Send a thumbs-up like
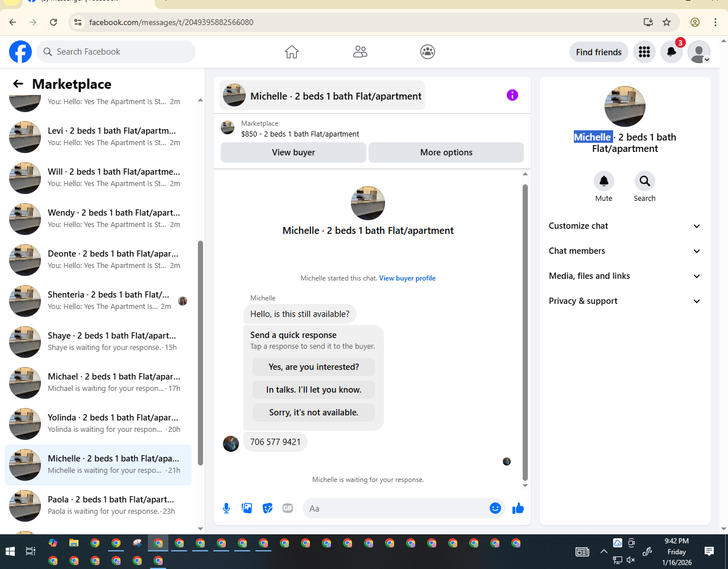Screen dimensions: 728x569 518,508
